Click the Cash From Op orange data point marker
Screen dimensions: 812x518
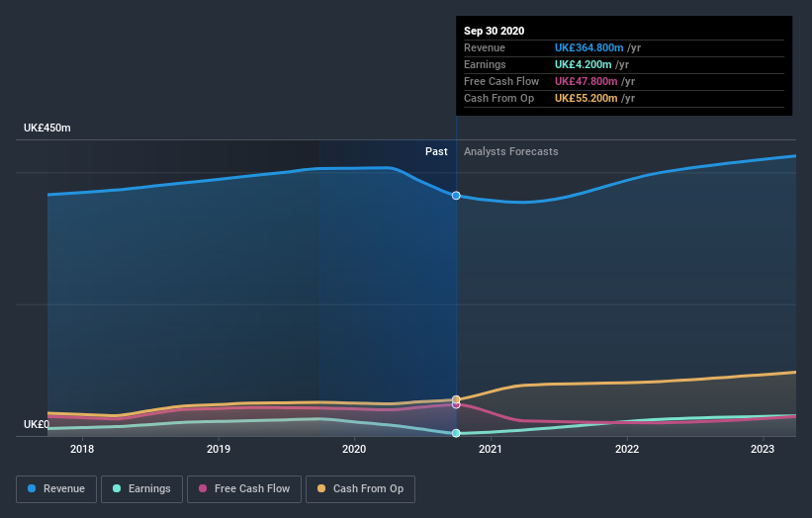click(x=456, y=399)
